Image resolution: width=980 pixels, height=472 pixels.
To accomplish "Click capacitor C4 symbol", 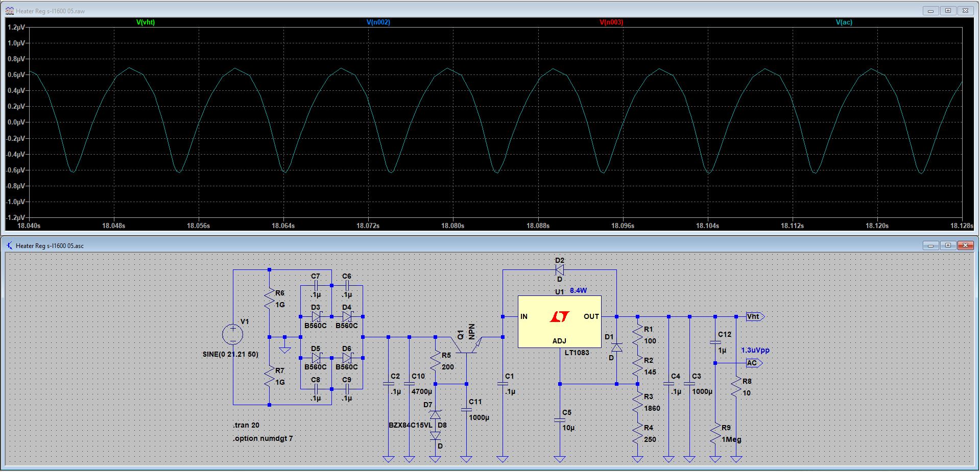I will tap(668, 384).
